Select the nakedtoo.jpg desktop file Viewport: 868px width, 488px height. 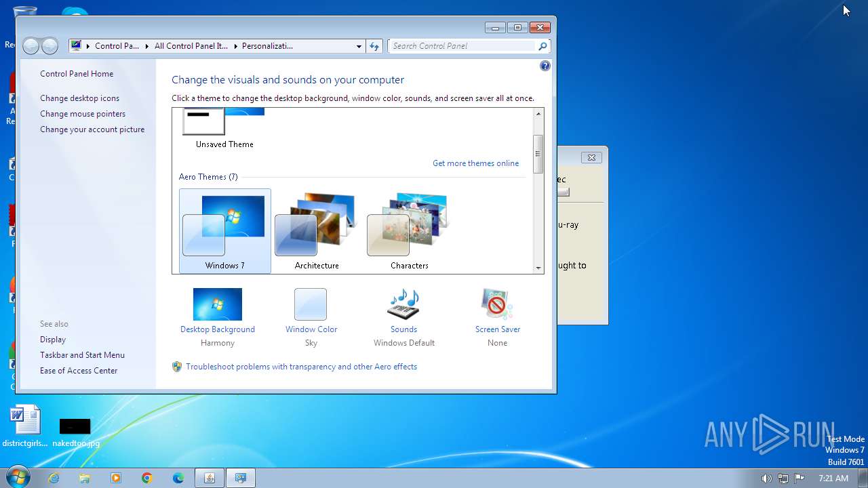point(75,432)
